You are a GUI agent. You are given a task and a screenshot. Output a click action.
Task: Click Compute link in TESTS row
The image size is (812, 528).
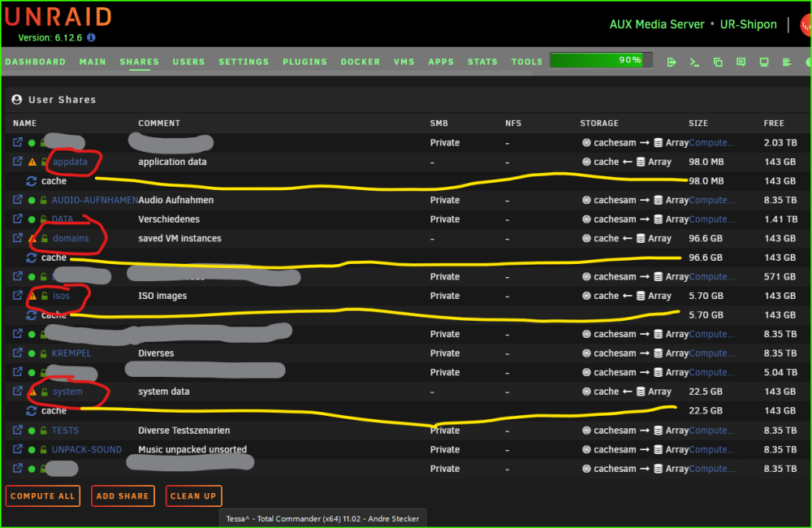711,431
